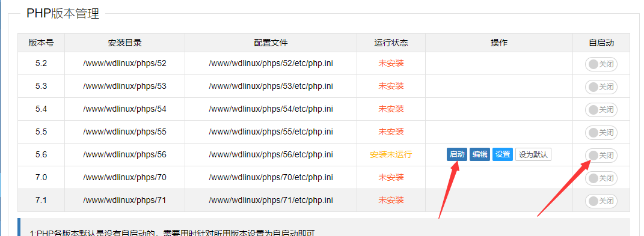Select the 安装目录 column header
This screenshot has height=236, width=644.
(x=125, y=43)
